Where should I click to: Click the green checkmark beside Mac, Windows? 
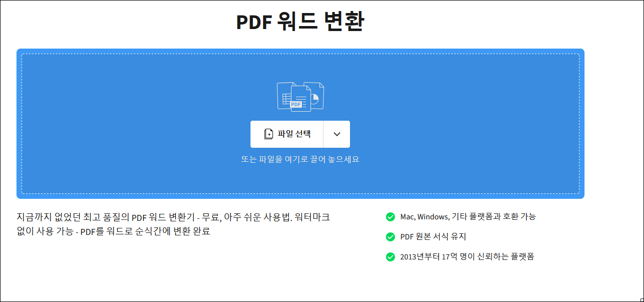390,217
